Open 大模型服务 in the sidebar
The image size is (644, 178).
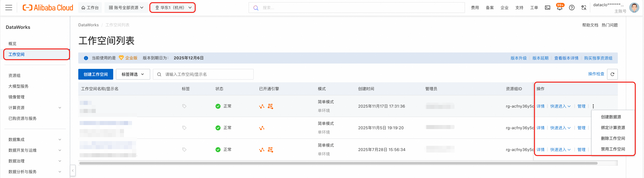coord(18,86)
